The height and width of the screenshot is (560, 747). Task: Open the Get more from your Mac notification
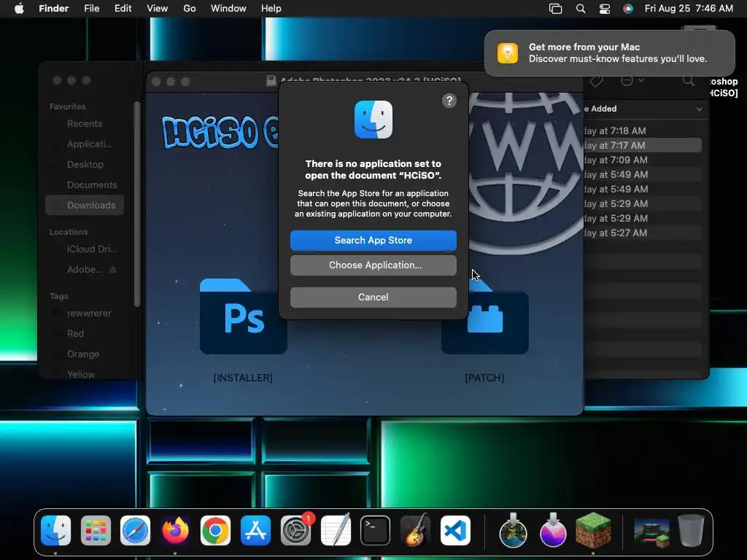609,52
